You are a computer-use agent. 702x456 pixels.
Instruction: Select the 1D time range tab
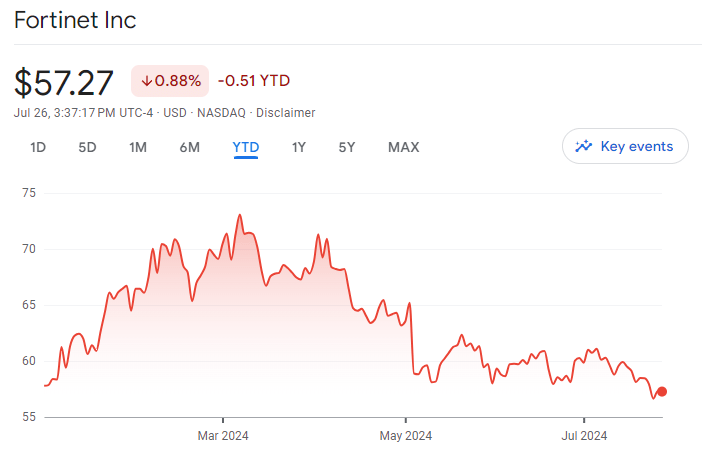(38, 147)
